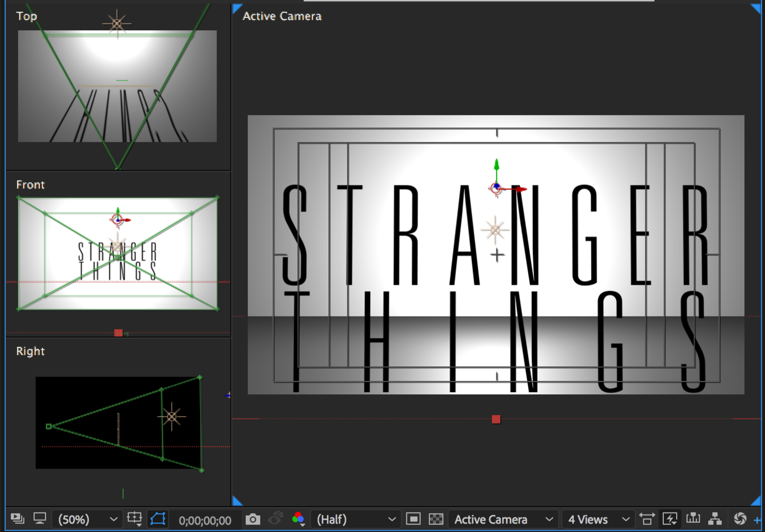Toggle the transparency grid checkerboard

click(x=436, y=519)
